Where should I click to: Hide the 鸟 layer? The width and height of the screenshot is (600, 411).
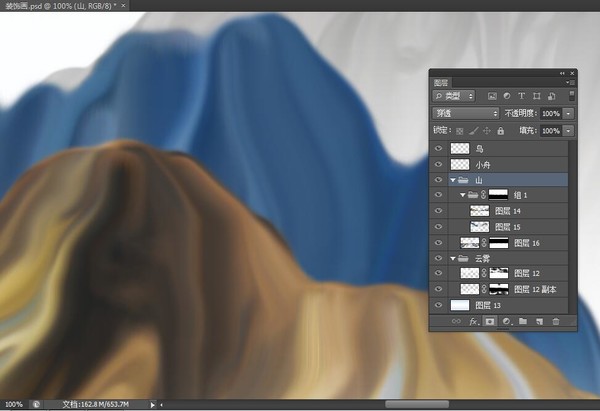[x=439, y=148]
